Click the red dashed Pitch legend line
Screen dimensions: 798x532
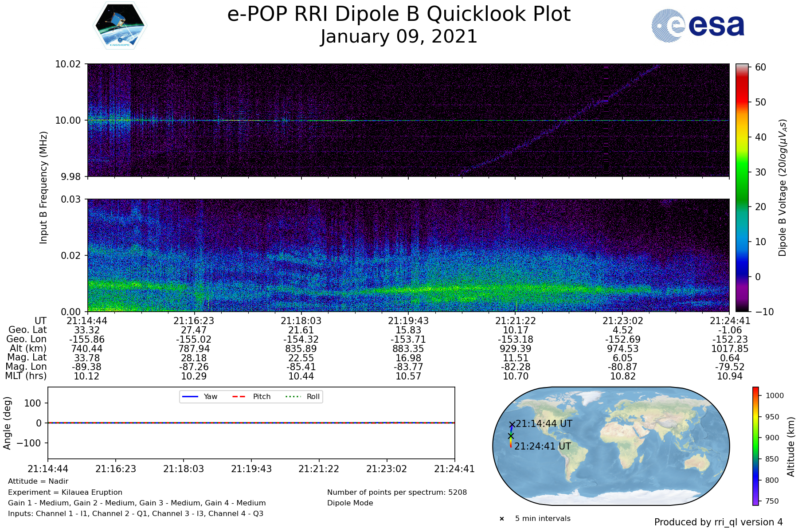pyautogui.click(x=239, y=397)
